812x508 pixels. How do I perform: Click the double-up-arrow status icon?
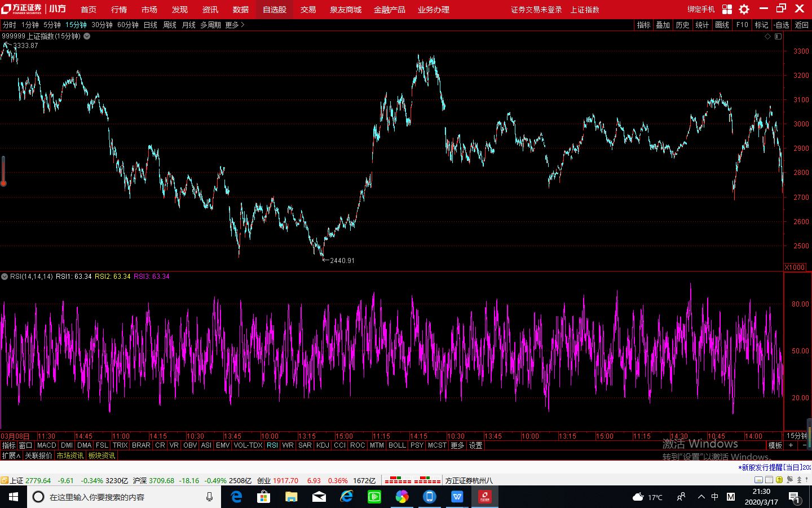click(799, 480)
